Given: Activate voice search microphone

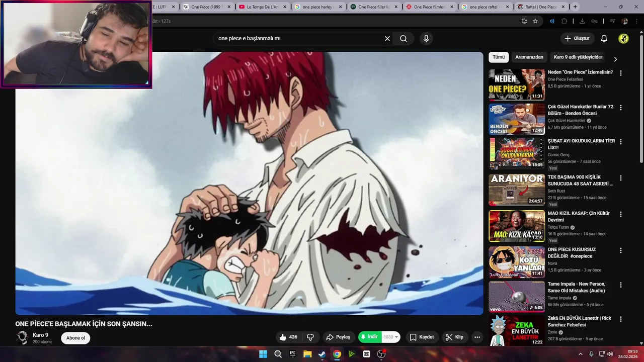Looking at the screenshot, I should coord(426,39).
